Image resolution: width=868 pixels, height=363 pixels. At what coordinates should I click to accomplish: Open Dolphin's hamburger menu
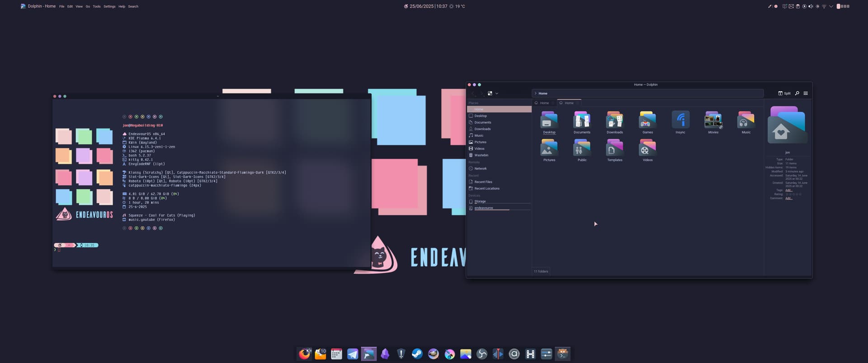coord(806,93)
